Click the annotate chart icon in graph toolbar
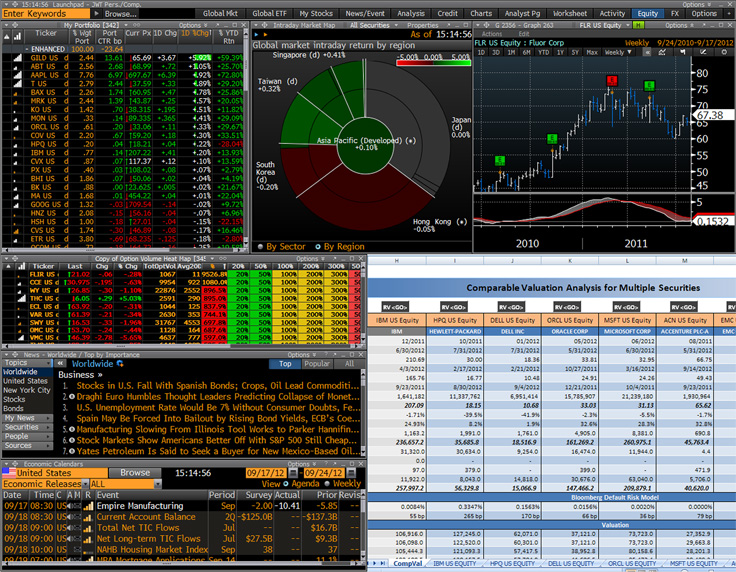736x572 pixels. tap(662, 53)
